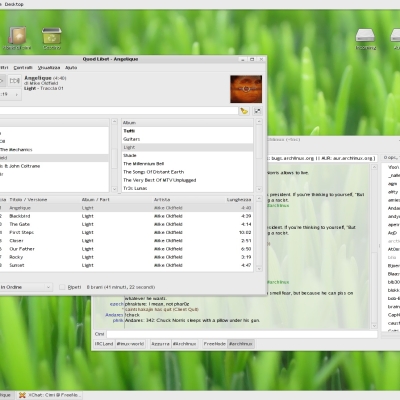
Task: Switch to the FreeNode tab in XChat
Action: click(215, 344)
